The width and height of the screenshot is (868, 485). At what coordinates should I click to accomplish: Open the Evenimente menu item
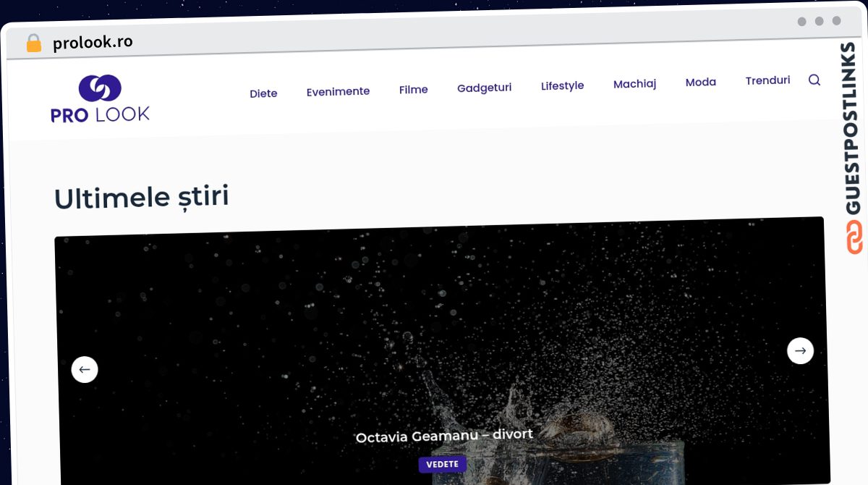point(338,91)
